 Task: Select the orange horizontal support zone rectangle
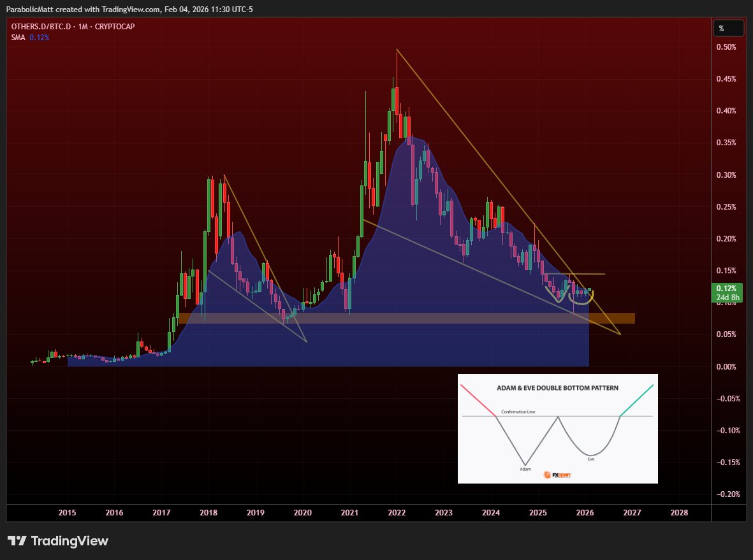tap(406, 318)
